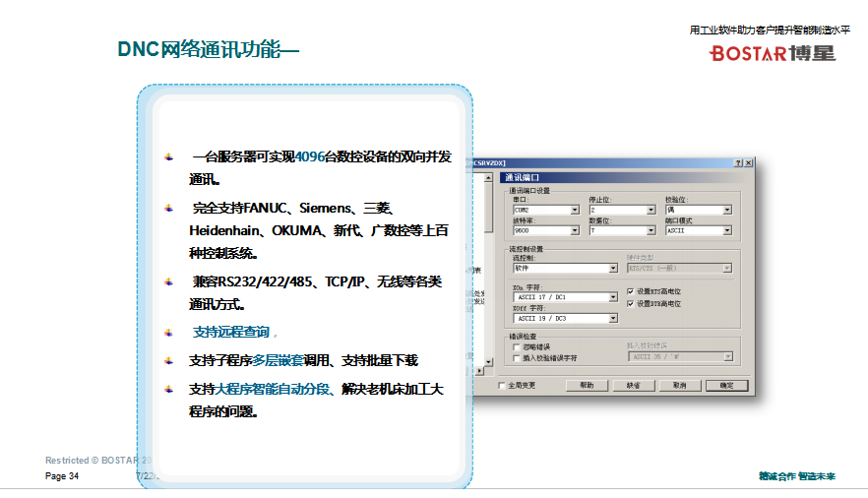The image size is (868, 498).
Task: Click the bullet icon beside 支持大程序智能自动分段
Action: [x=169, y=390]
